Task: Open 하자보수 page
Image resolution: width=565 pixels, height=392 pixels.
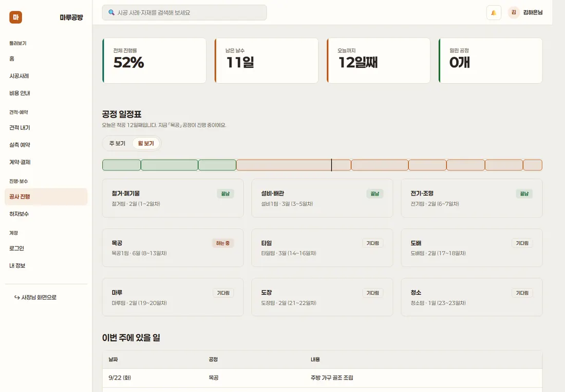Action: [x=46, y=214]
